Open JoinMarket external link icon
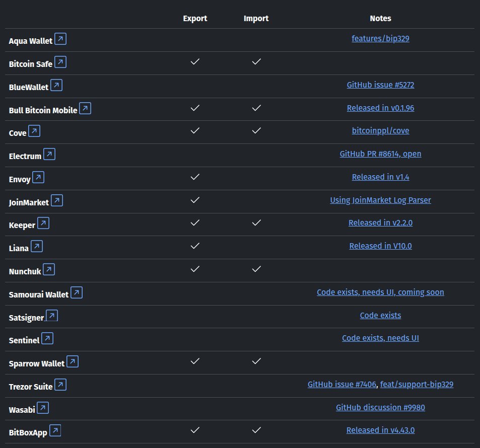480x448 pixels. coord(57,200)
